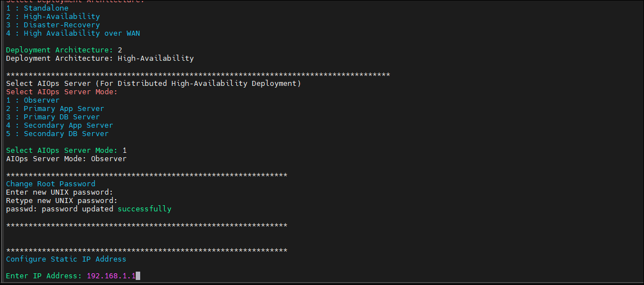Click the 'Enter new UNIX password:' line
The height and width of the screenshot is (285, 644).
(x=60, y=192)
